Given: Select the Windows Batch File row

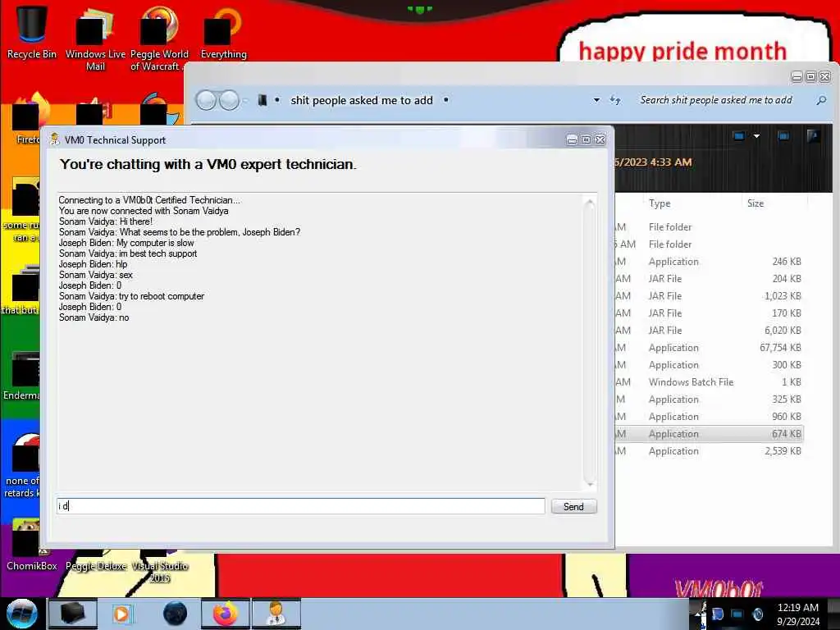Looking at the screenshot, I should [x=709, y=382].
